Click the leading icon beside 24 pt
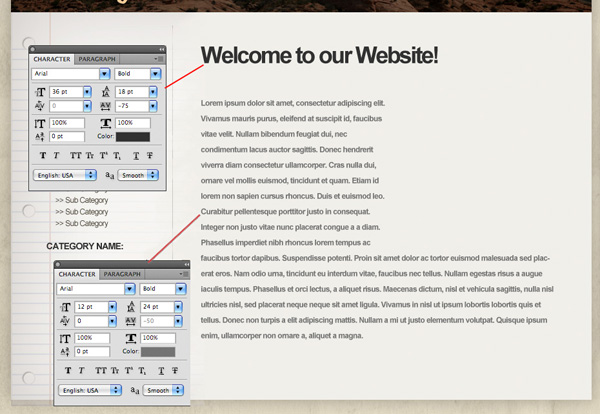The height and width of the screenshot is (414, 600). pyautogui.click(x=131, y=307)
